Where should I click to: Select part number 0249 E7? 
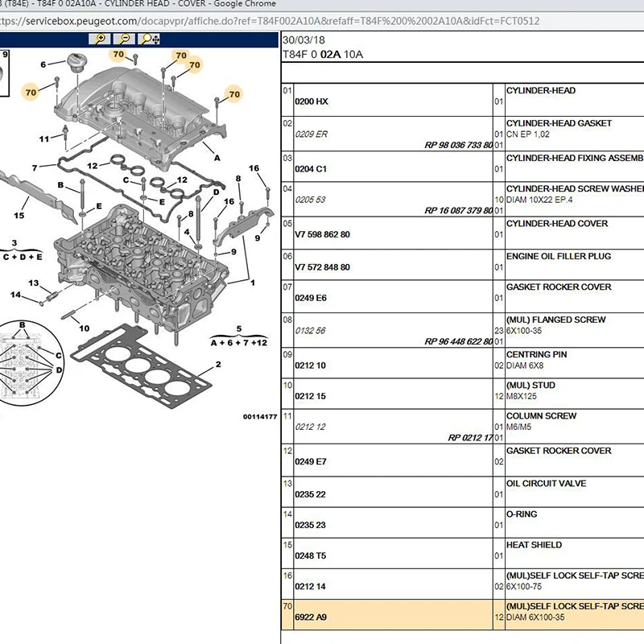point(311,461)
